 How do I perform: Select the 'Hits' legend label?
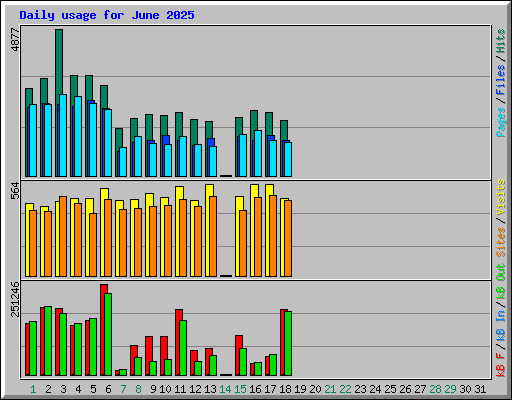(501, 41)
